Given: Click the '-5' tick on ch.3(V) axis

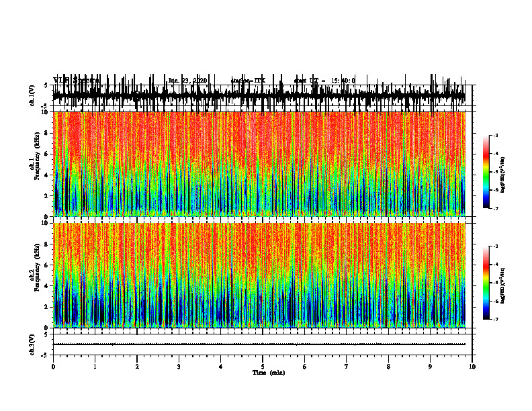Looking at the screenshot, I should tap(46, 355).
